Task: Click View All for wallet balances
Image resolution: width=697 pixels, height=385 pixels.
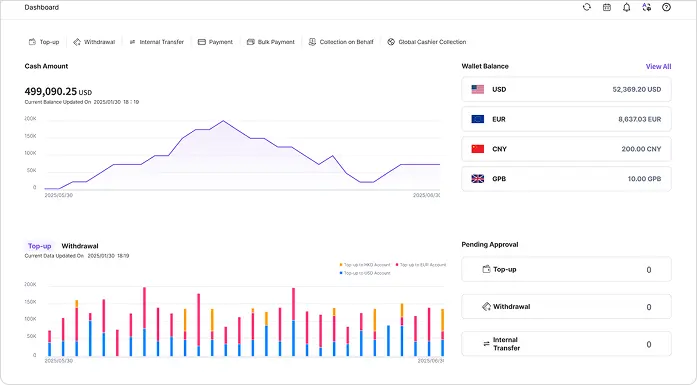Action: (x=658, y=66)
